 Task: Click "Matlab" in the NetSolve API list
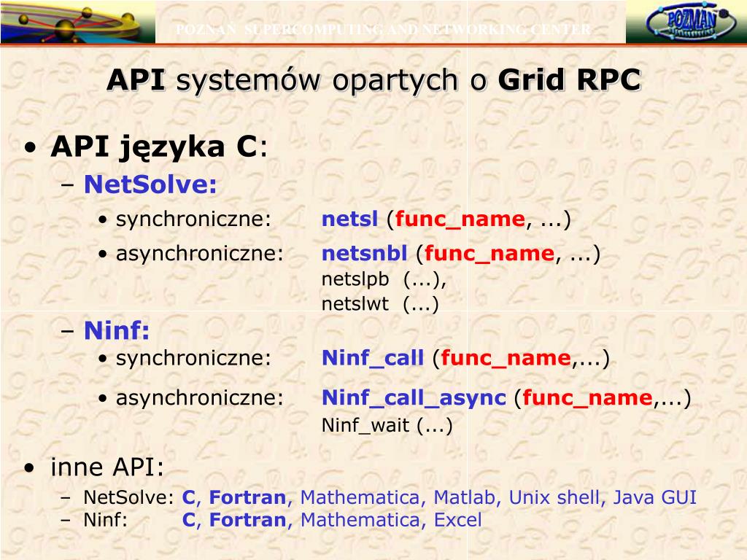coord(464,497)
